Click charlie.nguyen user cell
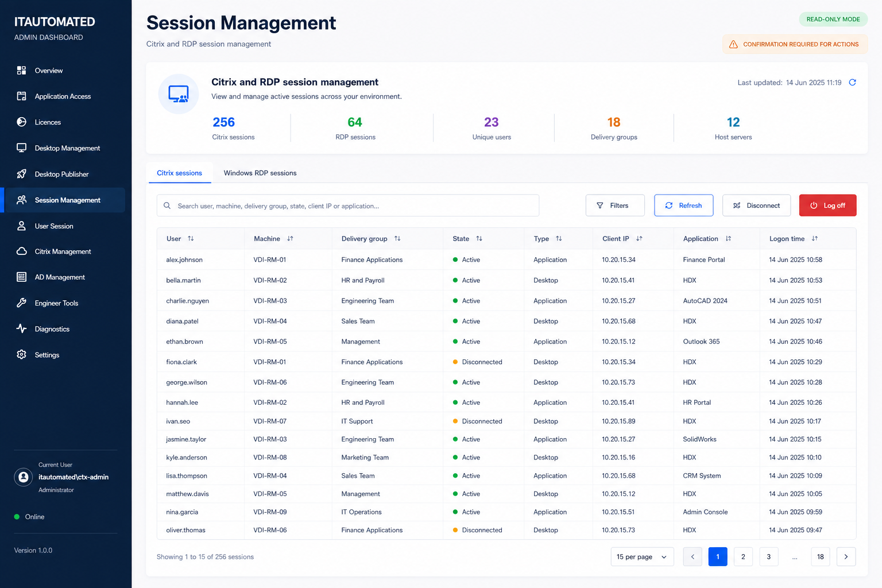This screenshot has height=588, width=882. click(188, 301)
